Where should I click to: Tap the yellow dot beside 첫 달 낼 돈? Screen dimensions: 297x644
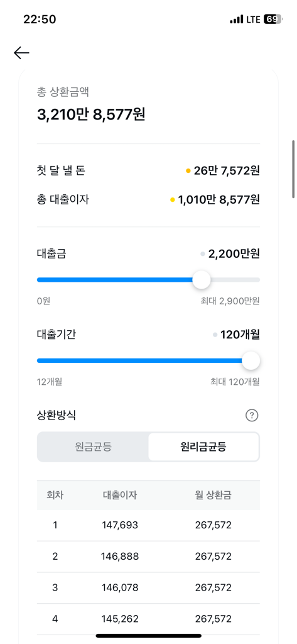tap(188, 171)
